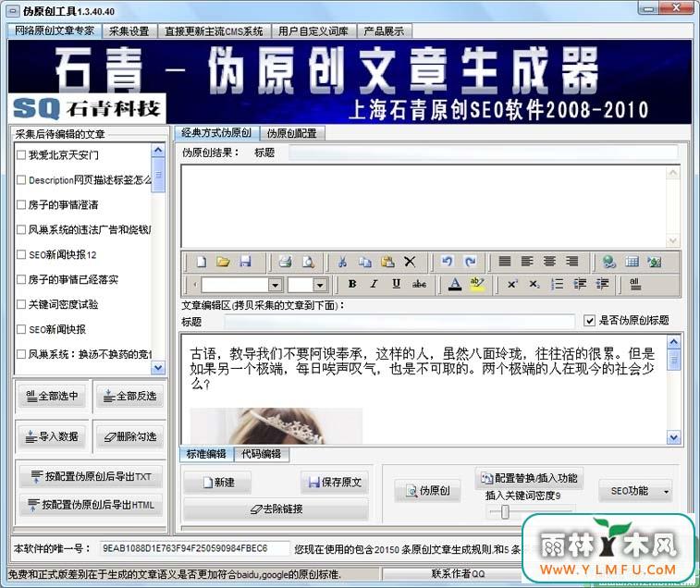The image size is (700, 588).
Task: Click the Copy toolbar icon
Action: (x=365, y=262)
